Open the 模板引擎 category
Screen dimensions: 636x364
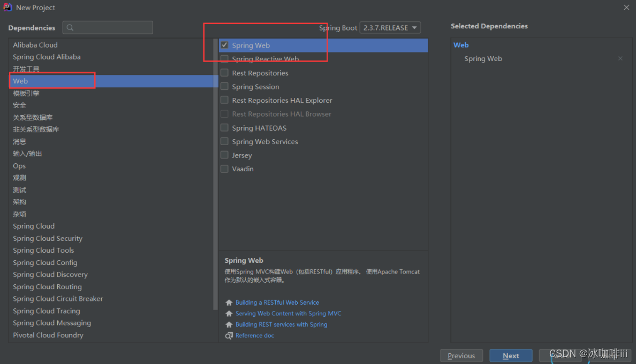[x=111, y=93]
